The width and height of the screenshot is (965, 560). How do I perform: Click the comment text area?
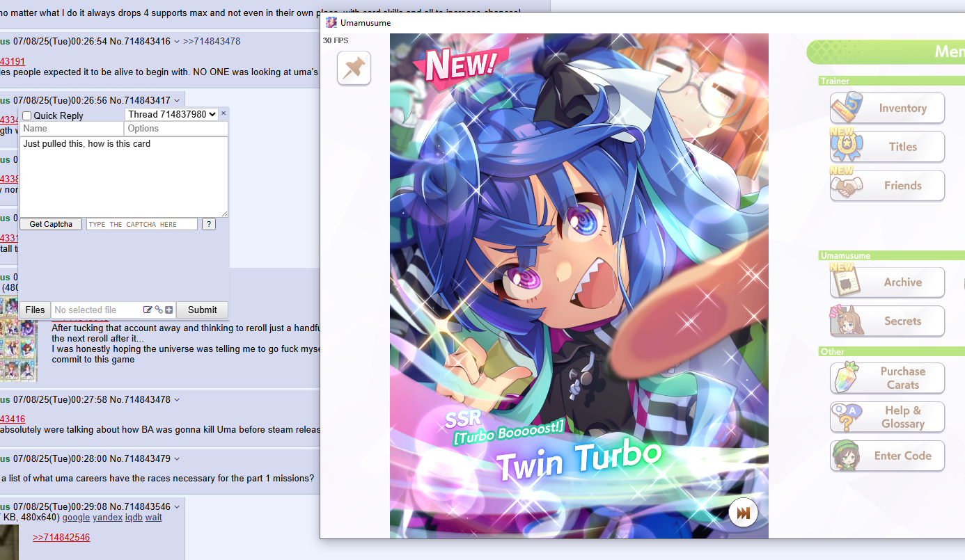(124, 177)
